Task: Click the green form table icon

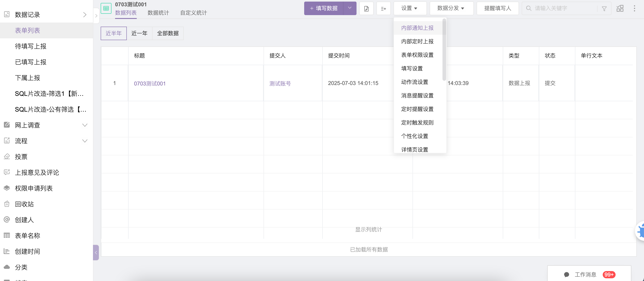Action: click(106, 8)
